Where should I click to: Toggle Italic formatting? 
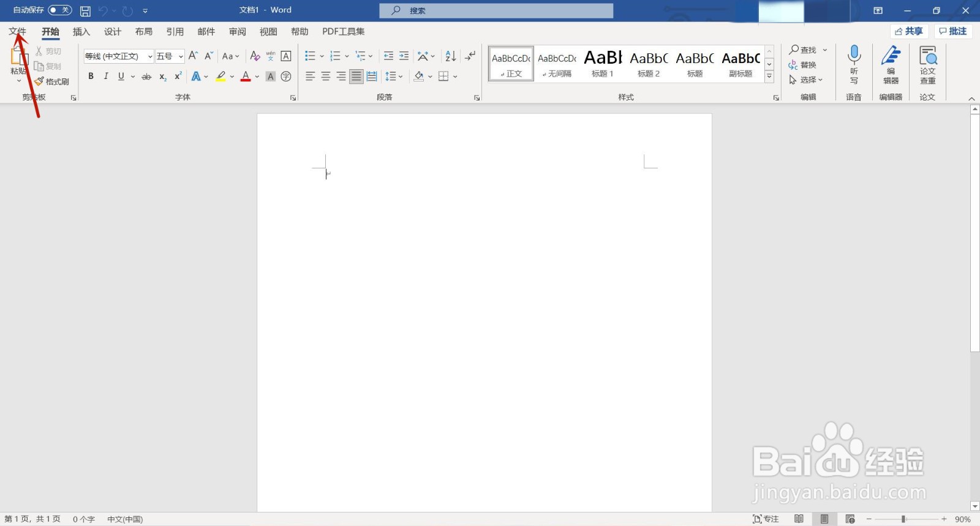click(106, 77)
